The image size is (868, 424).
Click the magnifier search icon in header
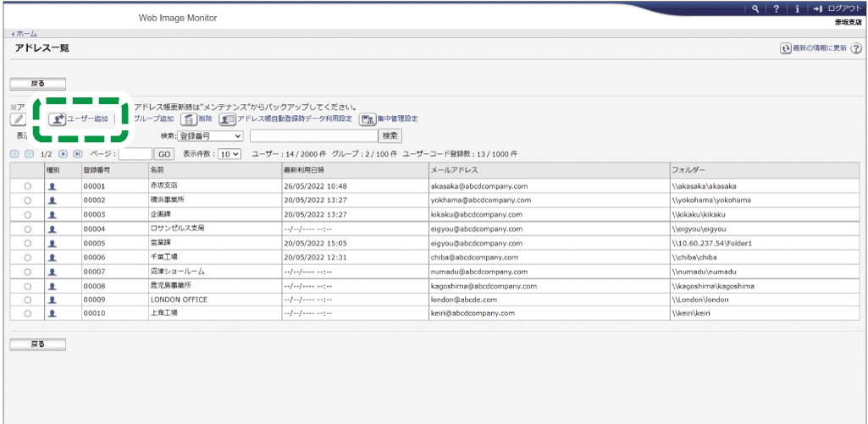[755, 8]
